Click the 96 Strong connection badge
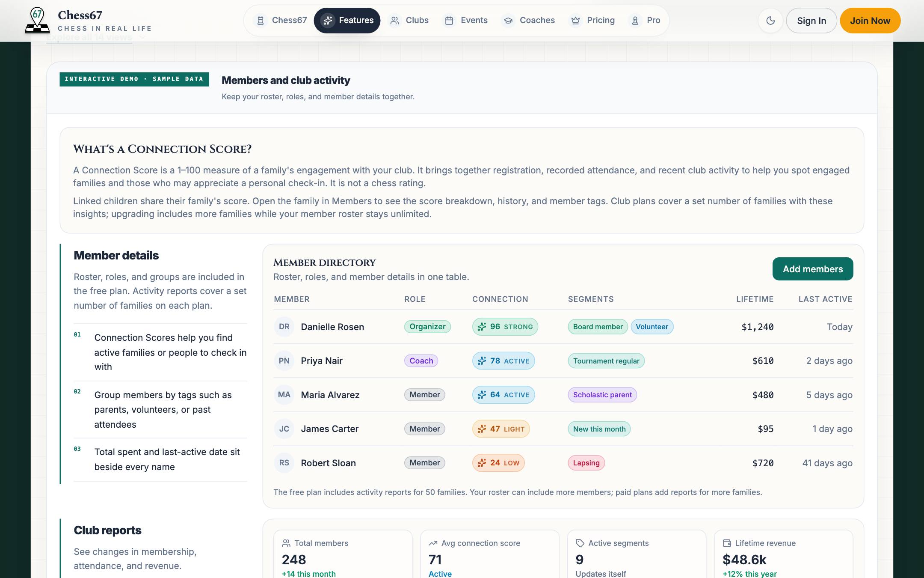This screenshot has width=924, height=578. (x=505, y=327)
